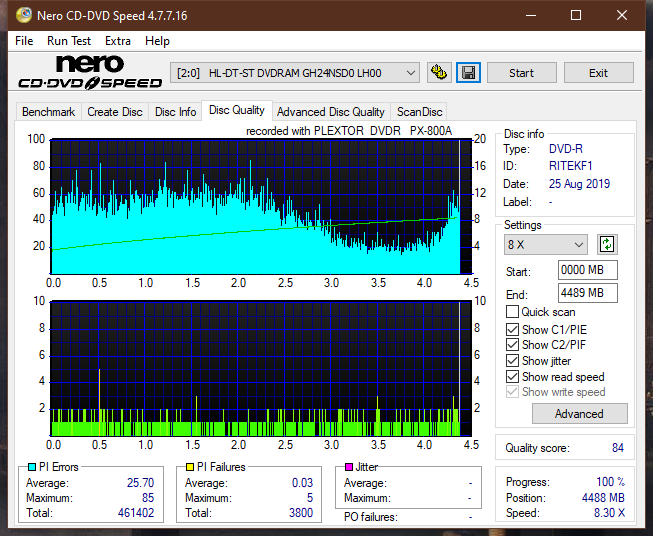Uncheck Show C2/PIF
This screenshot has width=653, height=536.
click(512, 345)
